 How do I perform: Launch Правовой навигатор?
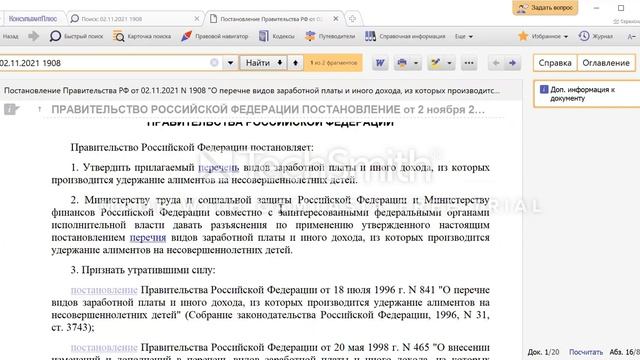pyautogui.click(x=214, y=36)
